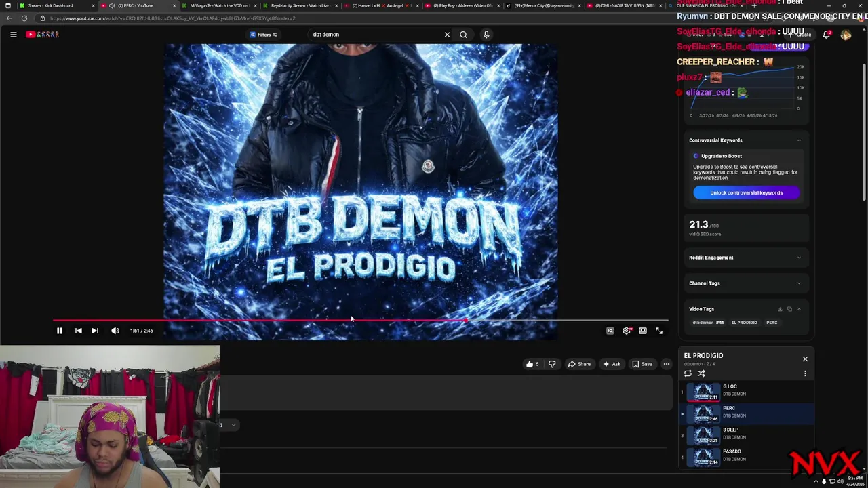Copy the video tags
The image size is (868, 488).
pos(789,309)
